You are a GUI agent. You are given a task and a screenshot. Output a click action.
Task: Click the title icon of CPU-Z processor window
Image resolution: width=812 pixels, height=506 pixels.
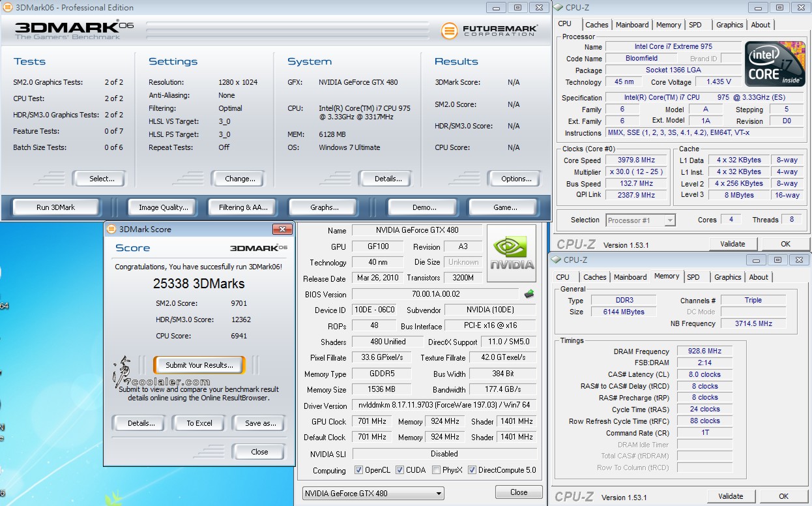pos(558,8)
